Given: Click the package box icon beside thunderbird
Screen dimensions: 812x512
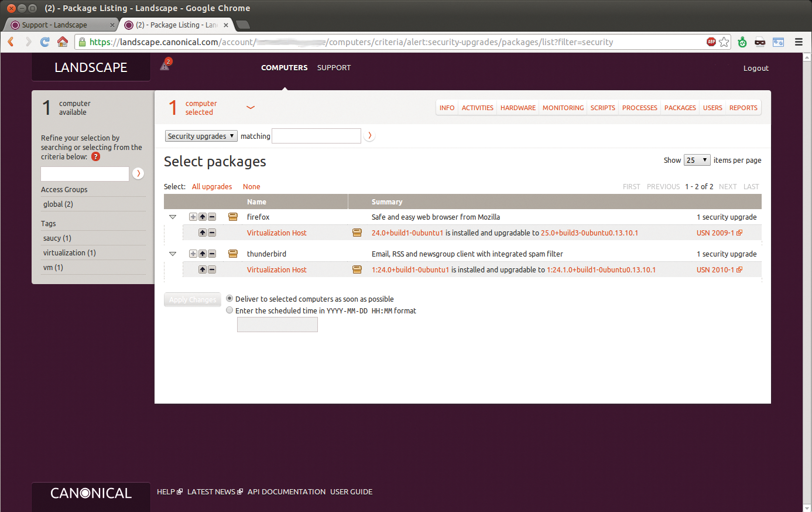Looking at the screenshot, I should [x=233, y=254].
